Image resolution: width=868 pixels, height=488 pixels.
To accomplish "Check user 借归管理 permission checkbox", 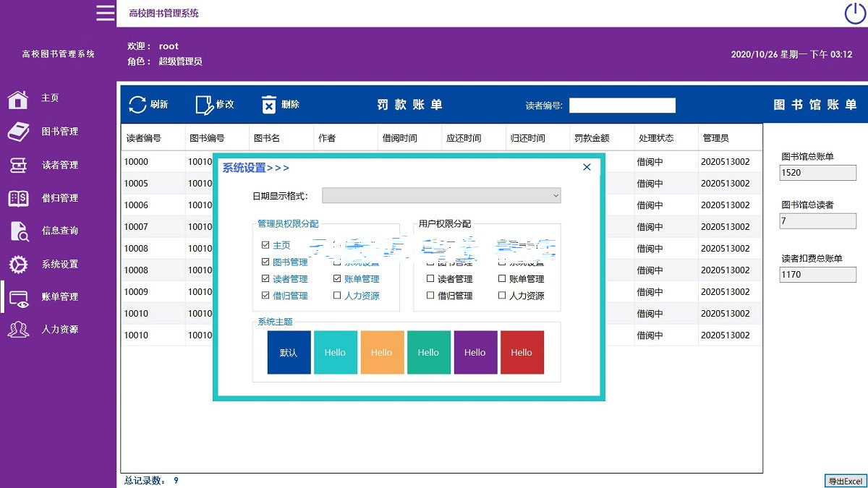I will pos(430,296).
